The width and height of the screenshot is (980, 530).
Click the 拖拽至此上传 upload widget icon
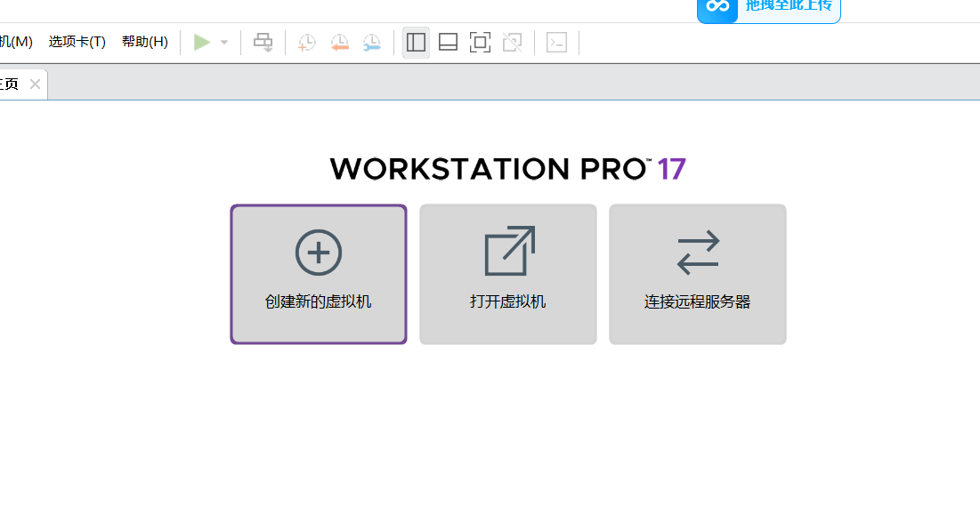717,7
